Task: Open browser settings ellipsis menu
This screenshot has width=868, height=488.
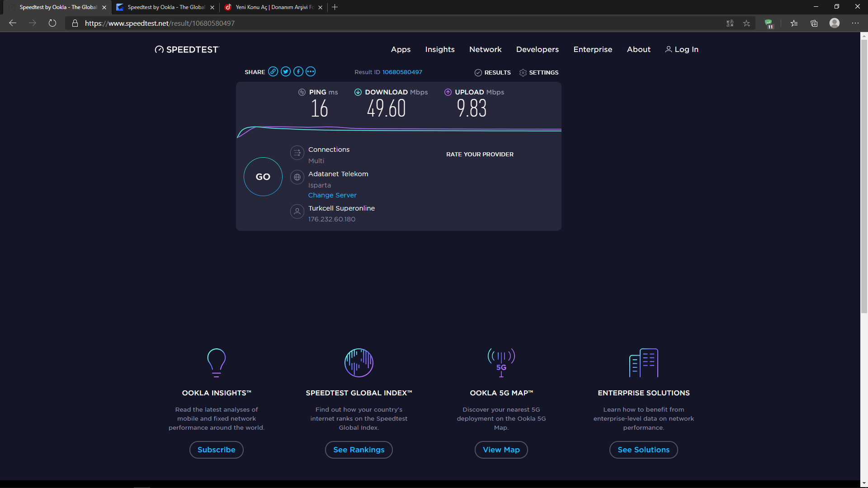Action: point(855,23)
